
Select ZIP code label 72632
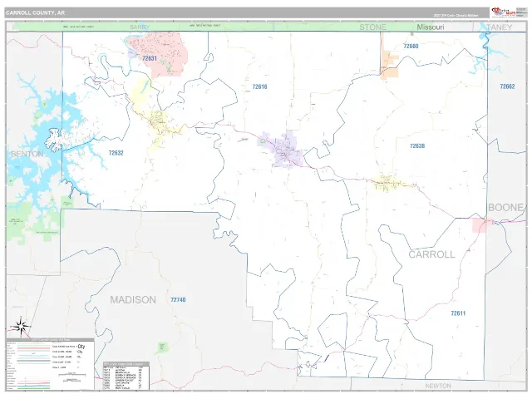coord(116,153)
